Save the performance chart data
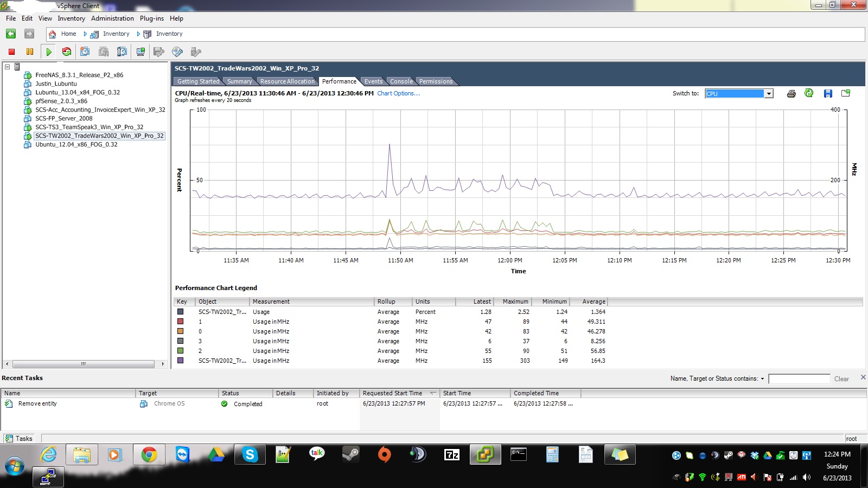The image size is (868, 488). [827, 93]
